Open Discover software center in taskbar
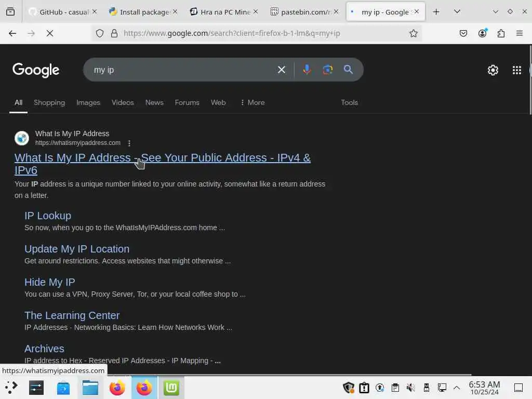Viewport: 532px width, 399px height. 63,388
